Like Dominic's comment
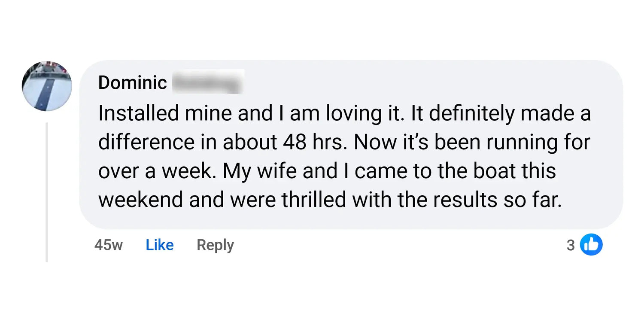The height and width of the screenshot is (322, 644). (x=160, y=245)
